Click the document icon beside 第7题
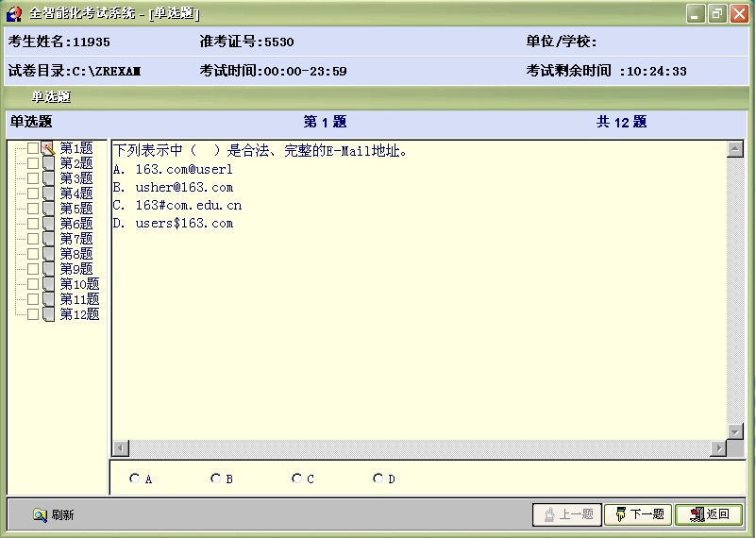 [x=48, y=239]
